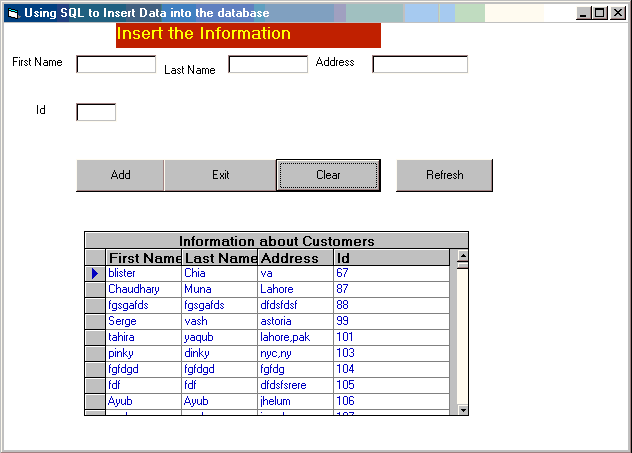Click the cell 'Chia'
Image resolution: width=632 pixels, height=453 pixels.
pos(220,274)
